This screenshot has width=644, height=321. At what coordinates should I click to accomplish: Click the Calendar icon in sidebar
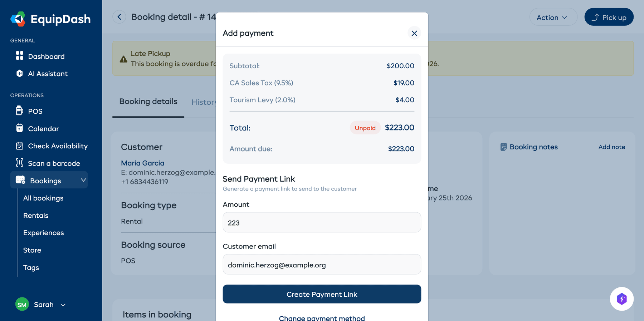pos(20,128)
